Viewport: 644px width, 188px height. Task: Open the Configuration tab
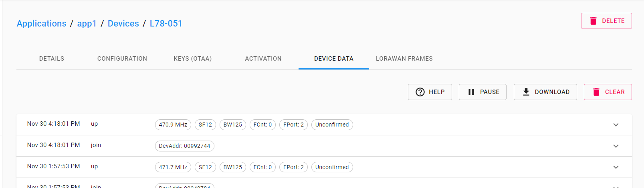point(122,59)
